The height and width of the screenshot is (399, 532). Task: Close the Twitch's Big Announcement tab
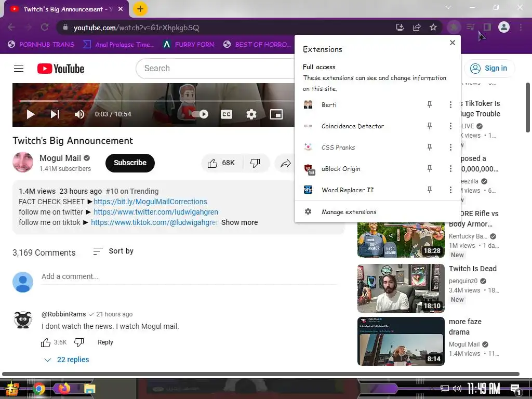[121, 9]
